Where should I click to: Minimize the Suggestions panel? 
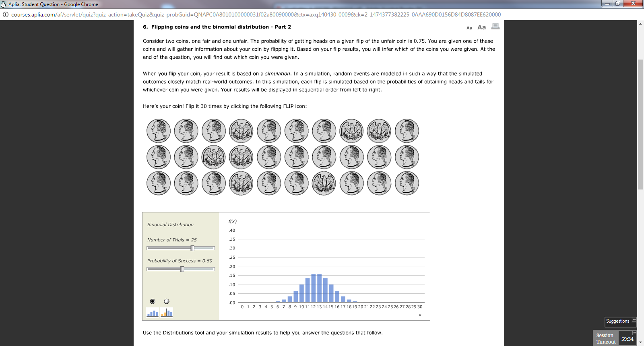[x=634, y=320]
